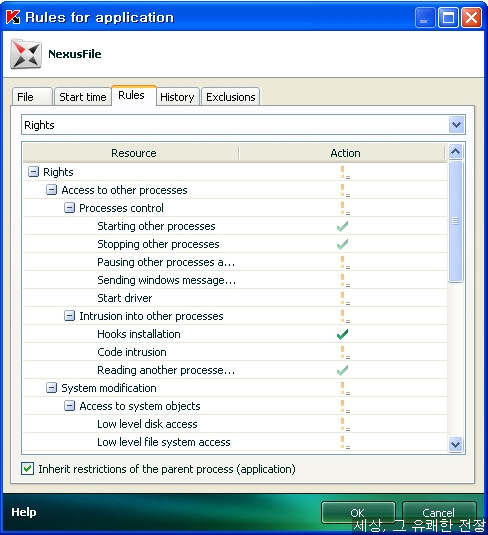This screenshot has height=535, width=488.
Task: Click action icon for Processes control
Action: point(345,208)
